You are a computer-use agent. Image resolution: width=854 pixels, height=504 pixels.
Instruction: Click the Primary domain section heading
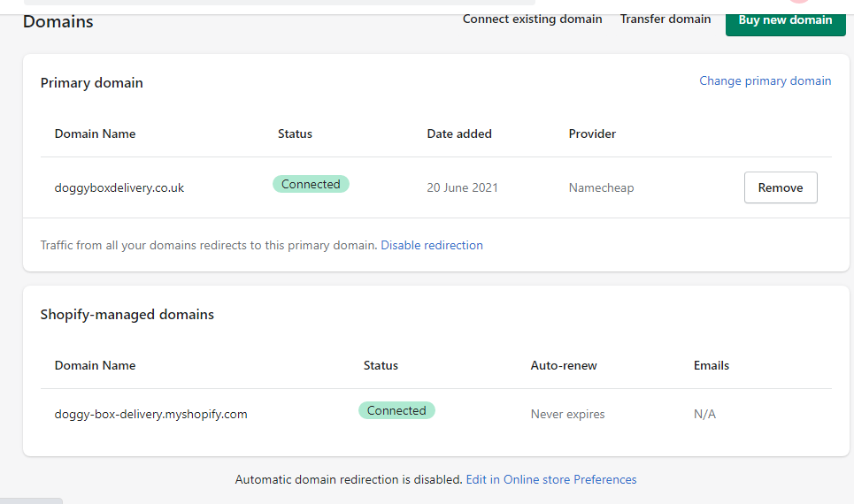pos(92,82)
